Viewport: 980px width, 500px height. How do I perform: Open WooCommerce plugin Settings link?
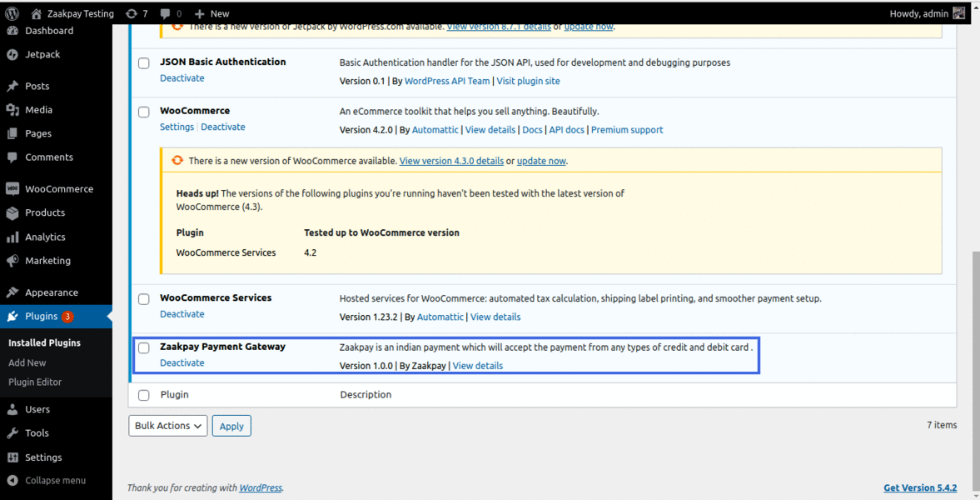coord(177,127)
